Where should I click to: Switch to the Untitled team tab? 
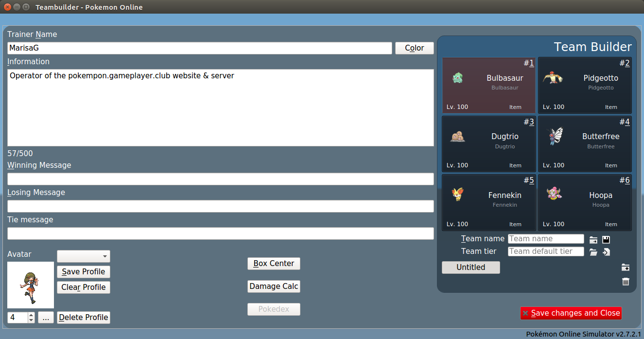point(471,268)
